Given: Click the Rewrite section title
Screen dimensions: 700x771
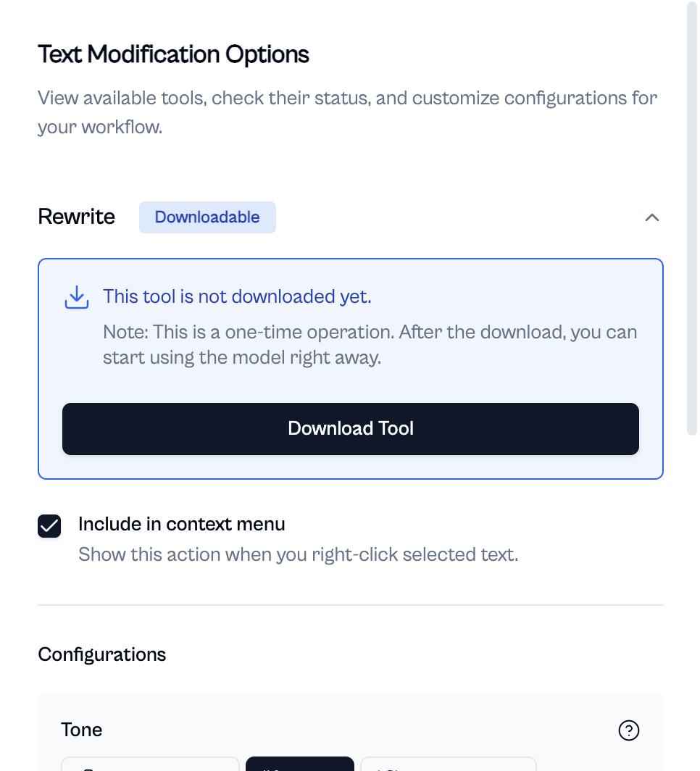Looking at the screenshot, I should click(x=76, y=217).
